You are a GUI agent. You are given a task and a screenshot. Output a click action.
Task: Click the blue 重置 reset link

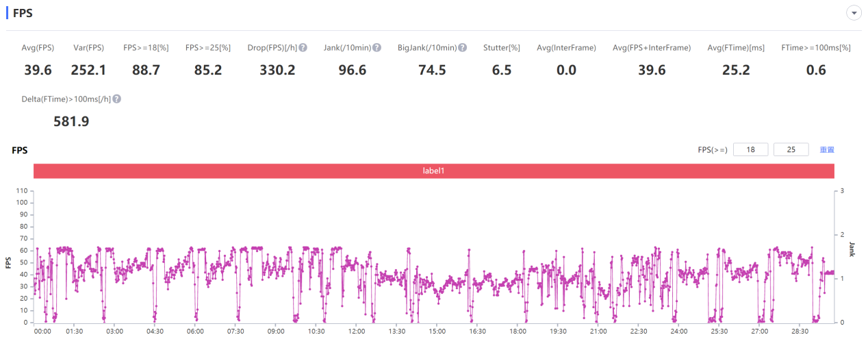(827, 150)
